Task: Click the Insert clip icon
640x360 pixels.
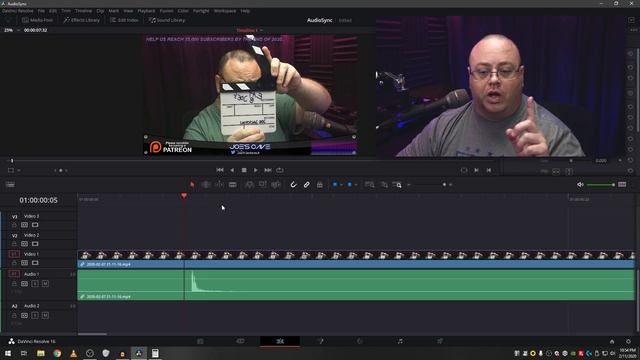Action: [x=249, y=185]
